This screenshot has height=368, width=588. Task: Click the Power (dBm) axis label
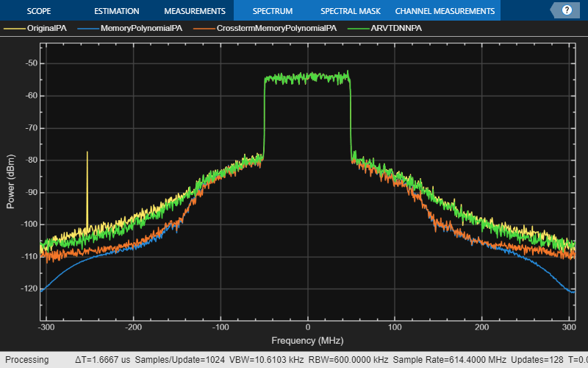(10, 181)
